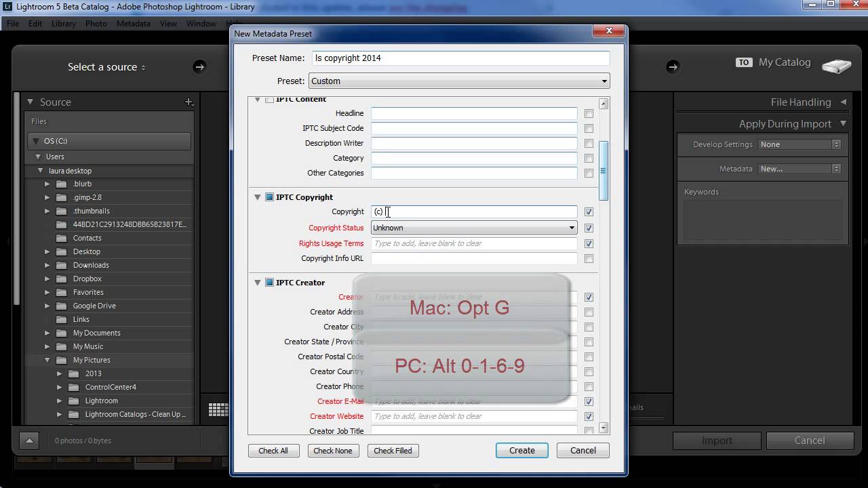Check the Copyright Info URL checkbox
Screen dimensions: 868x488
589,259
